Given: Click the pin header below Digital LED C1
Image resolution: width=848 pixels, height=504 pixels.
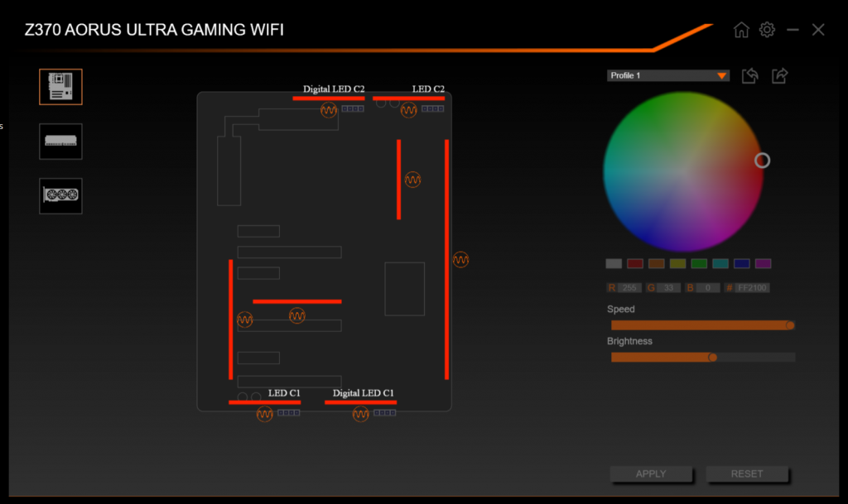Looking at the screenshot, I should pyautogui.click(x=384, y=413).
